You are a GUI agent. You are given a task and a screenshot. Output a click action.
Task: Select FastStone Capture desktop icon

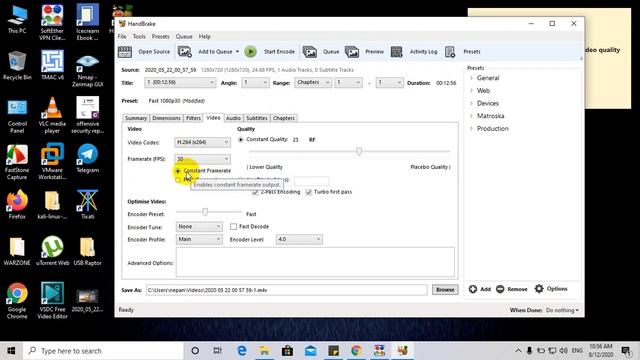(17, 162)
